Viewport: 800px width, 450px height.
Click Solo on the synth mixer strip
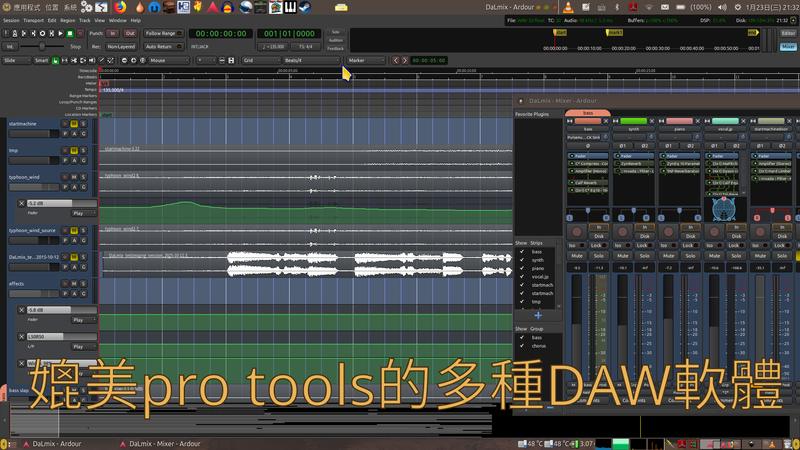click(644, 256)
